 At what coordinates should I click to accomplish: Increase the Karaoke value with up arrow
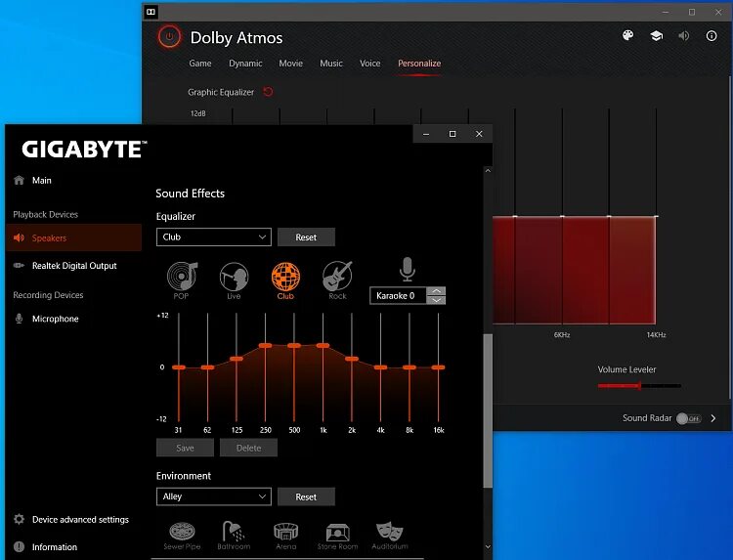click(436, 291)
